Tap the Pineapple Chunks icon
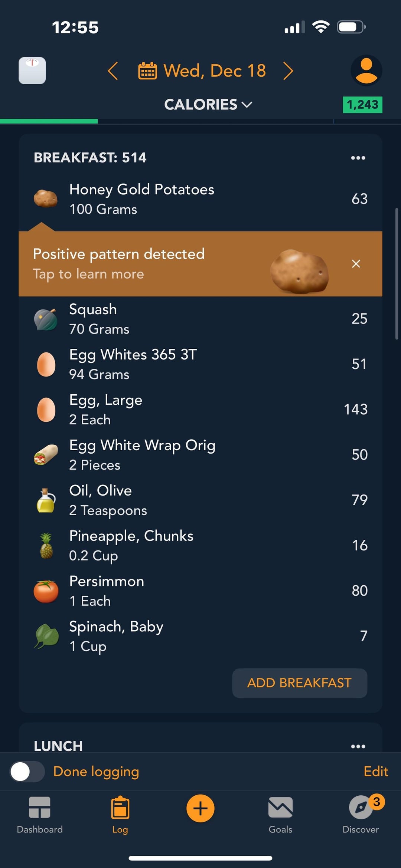Image resolution: width=401 pixels, height=868 pixels. coord(46,545)
